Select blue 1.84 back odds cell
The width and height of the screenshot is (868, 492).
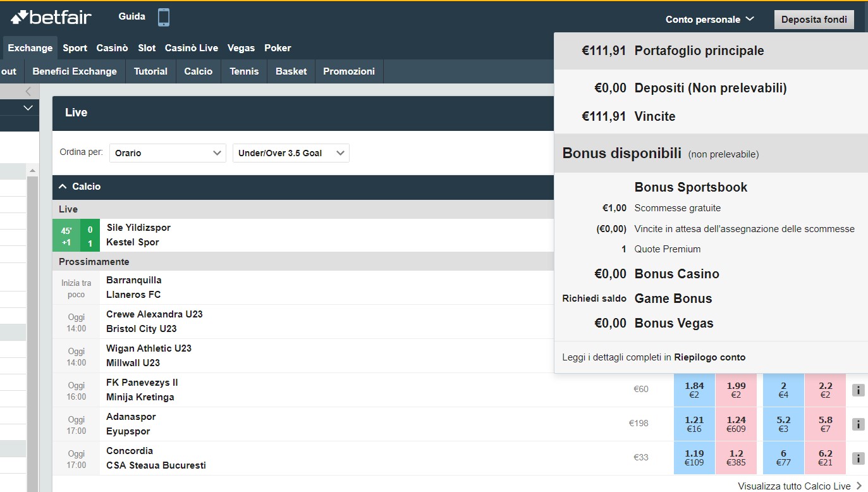coord(694,390)
